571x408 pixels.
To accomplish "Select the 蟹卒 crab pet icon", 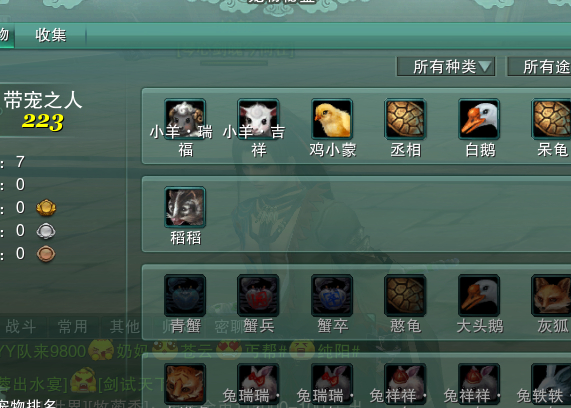I will [332, 295].
